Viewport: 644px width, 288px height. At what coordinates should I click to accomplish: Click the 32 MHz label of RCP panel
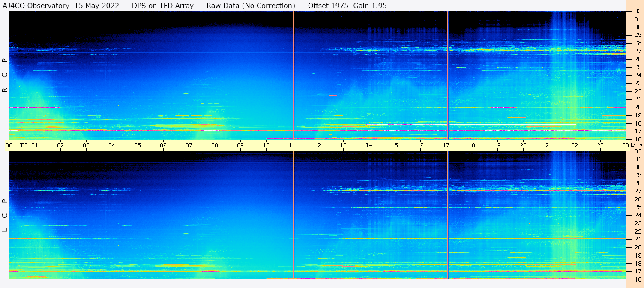pyautogui.click(x=638, y=12)
